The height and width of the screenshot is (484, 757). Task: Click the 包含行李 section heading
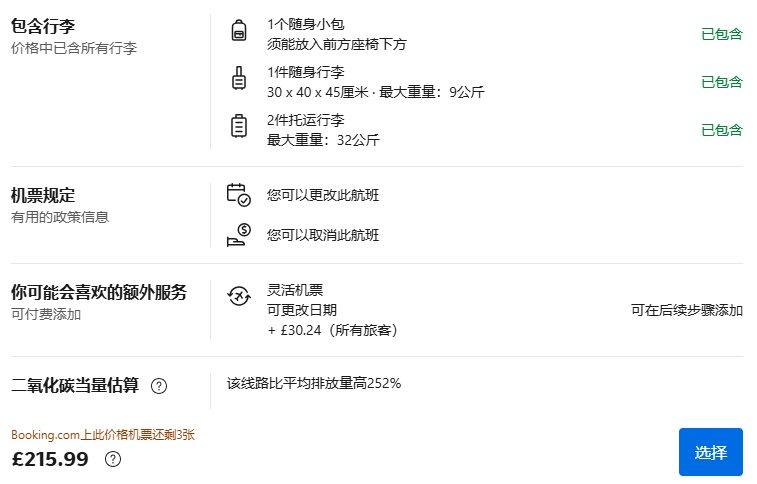tap(43, 26)
